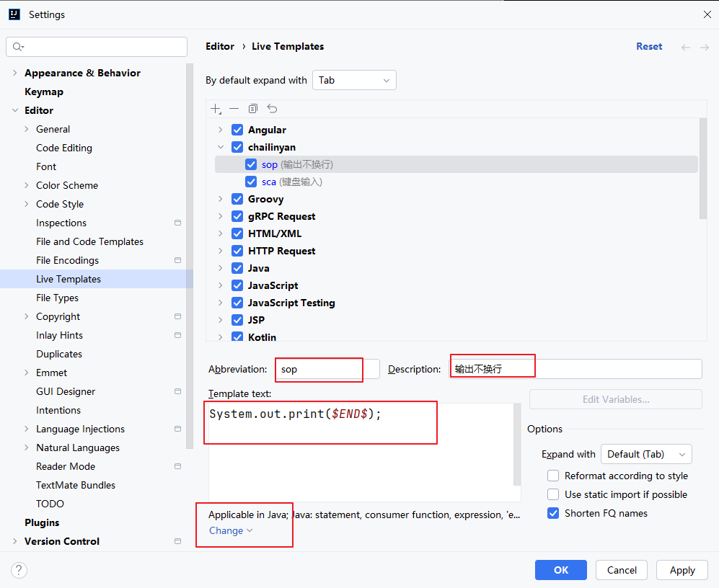Click the Language Injections project-level icon
The height and width of the screenshot is (588, 719).
178,429
